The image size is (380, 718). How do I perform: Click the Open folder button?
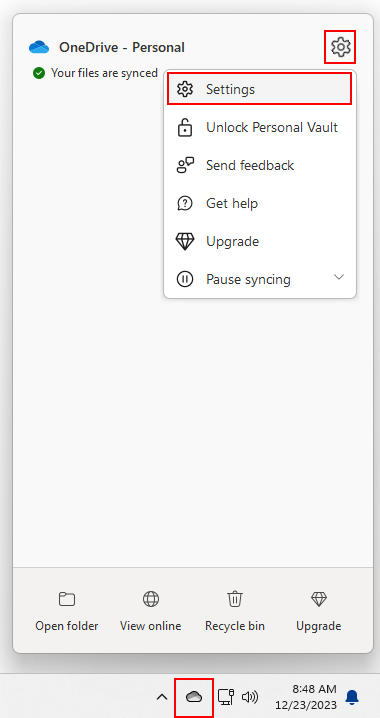click(67, 612)
